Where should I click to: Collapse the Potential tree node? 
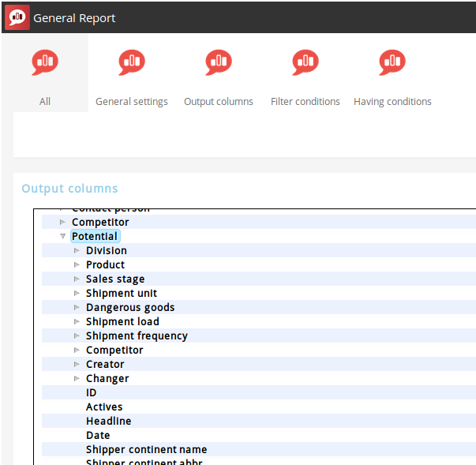[63, 236]
